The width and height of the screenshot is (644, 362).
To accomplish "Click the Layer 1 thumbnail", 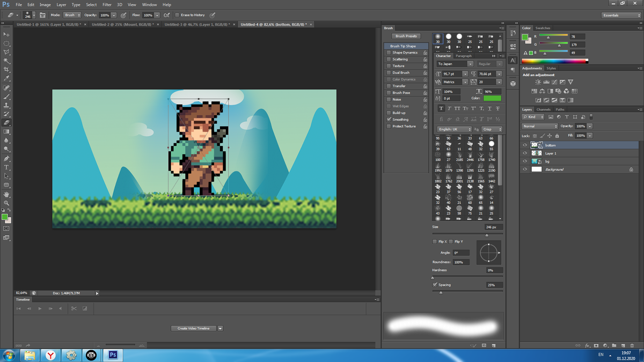I will [x=536, y=153].
